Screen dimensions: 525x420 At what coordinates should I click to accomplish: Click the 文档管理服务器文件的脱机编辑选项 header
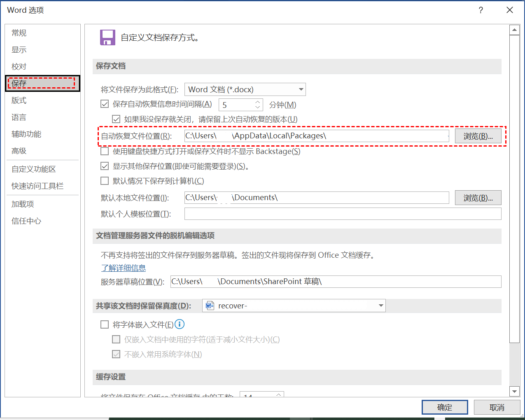[x=155, y=236]
